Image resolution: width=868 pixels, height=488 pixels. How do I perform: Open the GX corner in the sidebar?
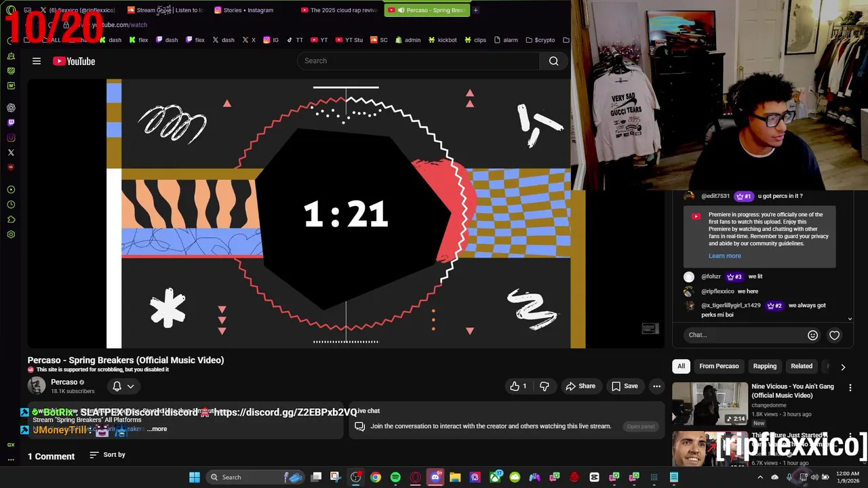tap(11, 445)
